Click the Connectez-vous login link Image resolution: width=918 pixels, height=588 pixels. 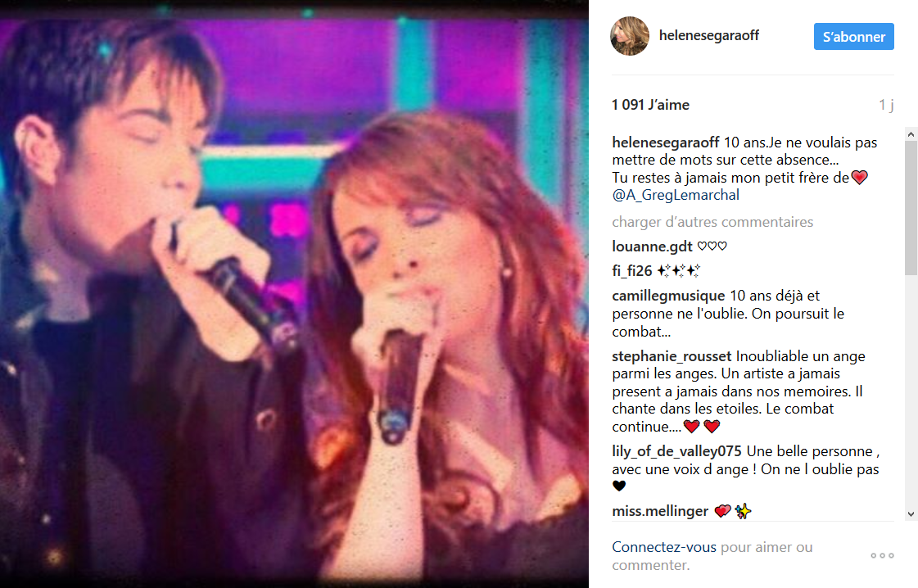click(664, 547)
